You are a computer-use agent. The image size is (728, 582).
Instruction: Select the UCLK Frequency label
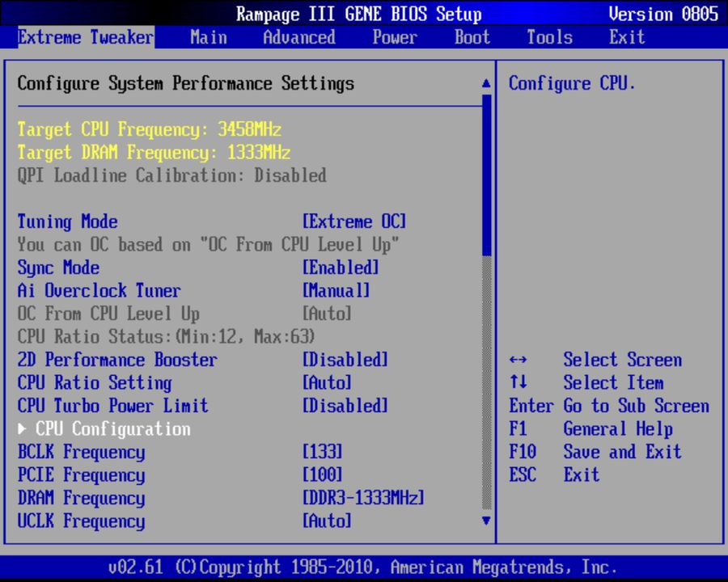pos(81,521)
